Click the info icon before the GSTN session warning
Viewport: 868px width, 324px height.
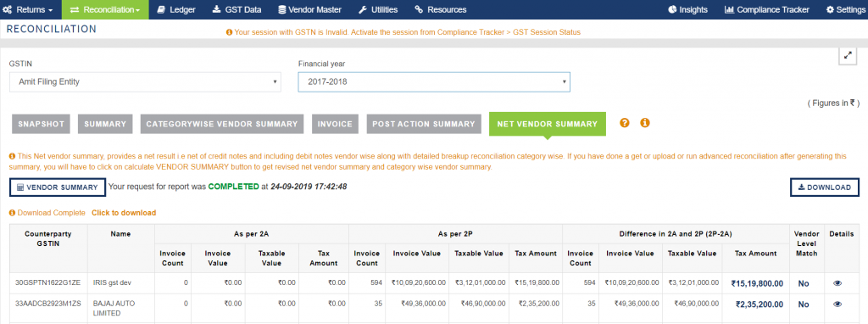tap(229, 33)
